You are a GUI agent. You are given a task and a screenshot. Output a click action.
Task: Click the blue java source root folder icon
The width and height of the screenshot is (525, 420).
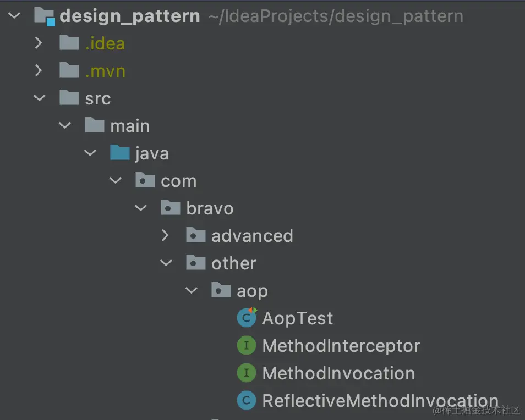click(x=120, y=152)
